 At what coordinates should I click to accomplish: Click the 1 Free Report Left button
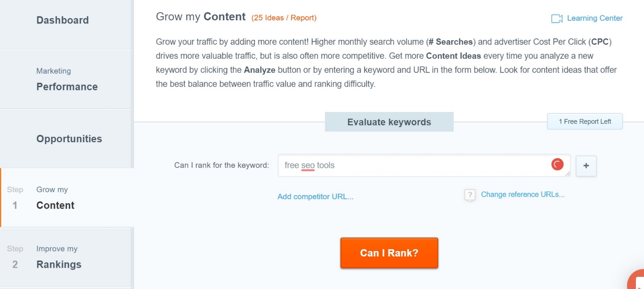click(x=585, y=121)
